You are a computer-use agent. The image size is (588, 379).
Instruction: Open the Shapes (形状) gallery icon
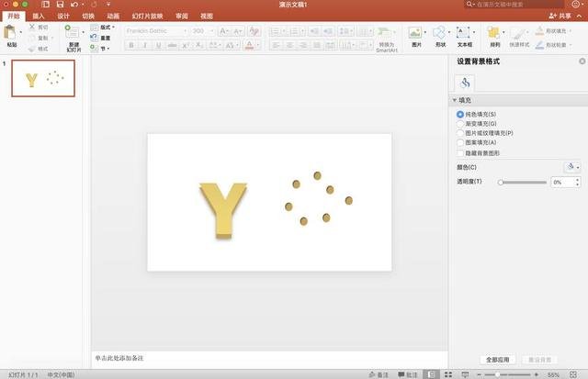pos(440,32)
